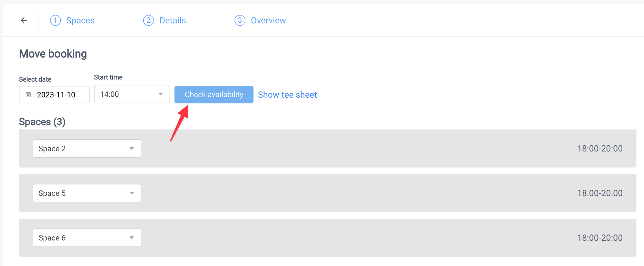This screenshot has width=644, height=266.
Task: Click the step 2 circle icon
Action: click(x=148, y=20)
